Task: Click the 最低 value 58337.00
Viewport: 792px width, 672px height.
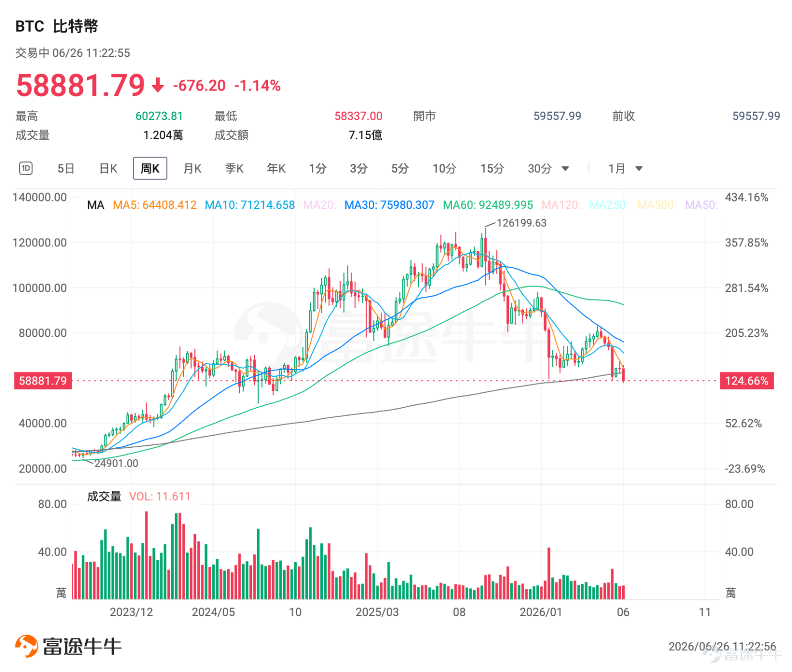Action: [358, 116]
